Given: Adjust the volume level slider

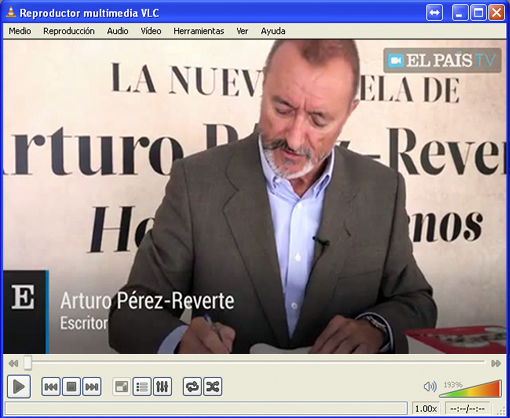Looking at the screenshot, I should 471,388.
